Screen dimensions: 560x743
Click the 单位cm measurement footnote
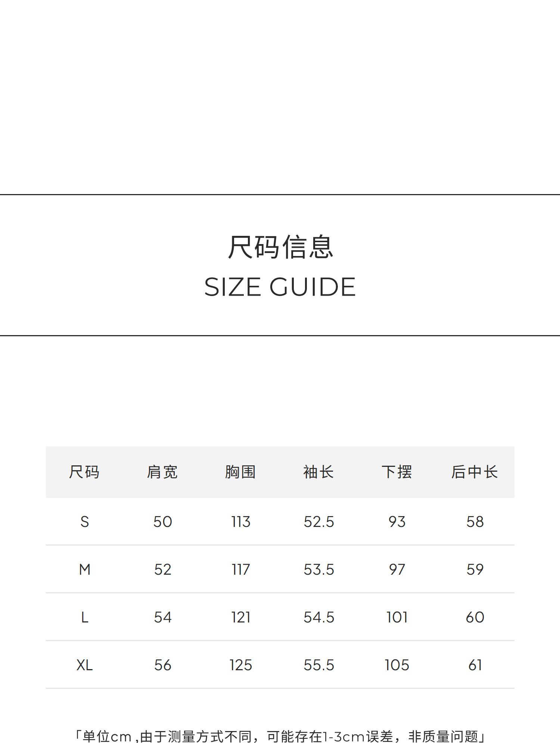280,736
